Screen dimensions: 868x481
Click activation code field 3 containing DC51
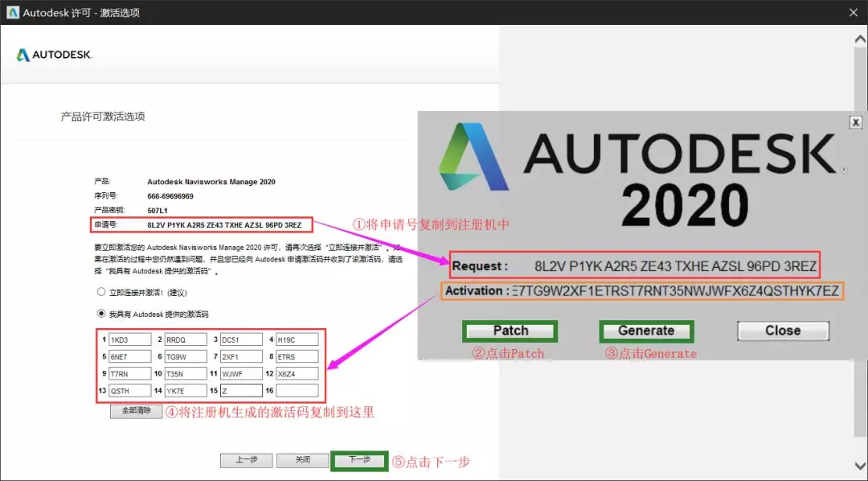click(x=241, y=339)
